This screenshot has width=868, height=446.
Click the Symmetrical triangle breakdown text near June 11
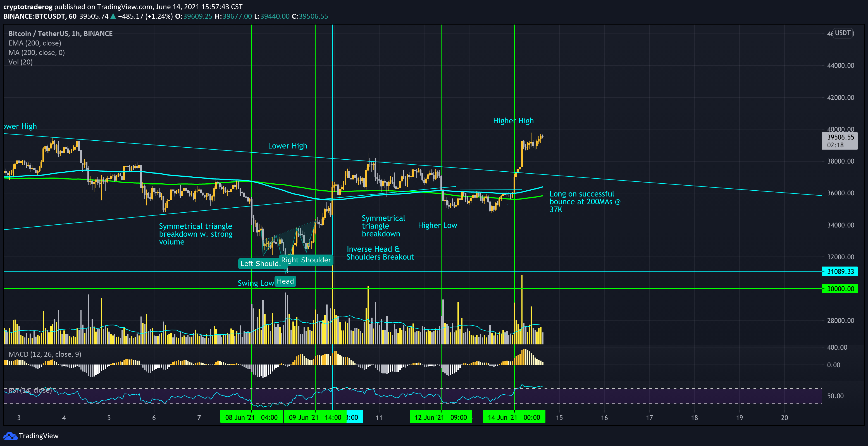383,226
